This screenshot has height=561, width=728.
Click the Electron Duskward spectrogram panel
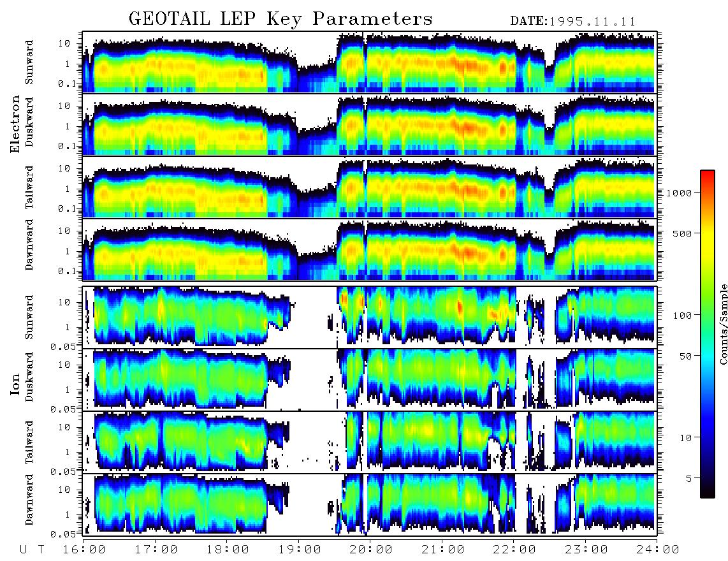click(x=370, y=124)
